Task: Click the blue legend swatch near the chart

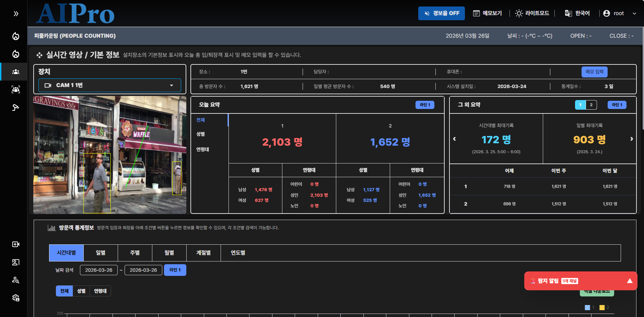Action: (587, 307)
